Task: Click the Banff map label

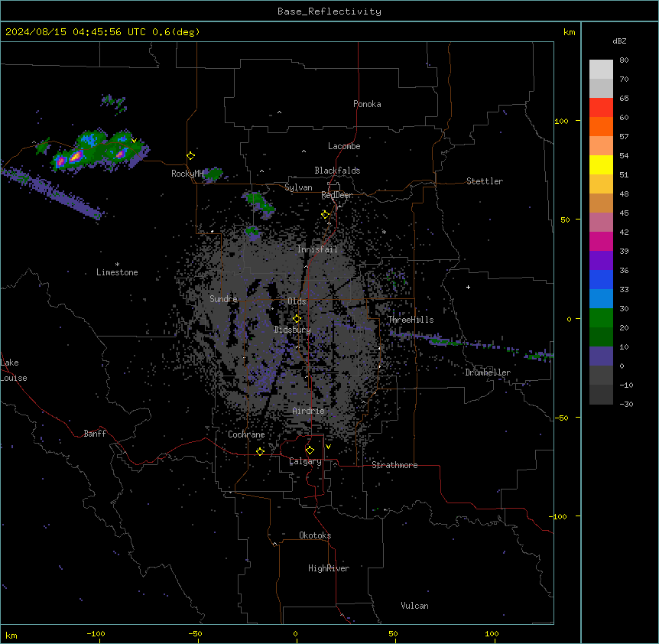Action: click(95, 434)
